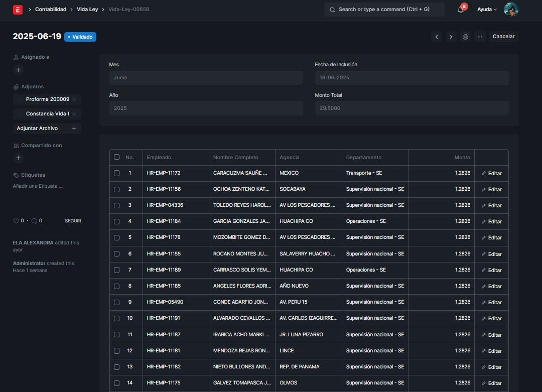Open Vida Ley breadcrumb link

87,10
